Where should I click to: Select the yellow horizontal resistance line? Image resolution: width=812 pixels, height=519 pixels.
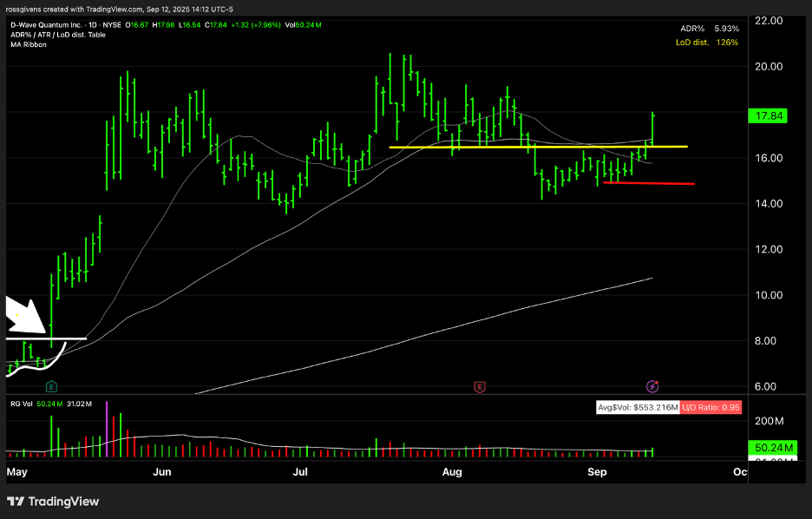tap(538, 147)
